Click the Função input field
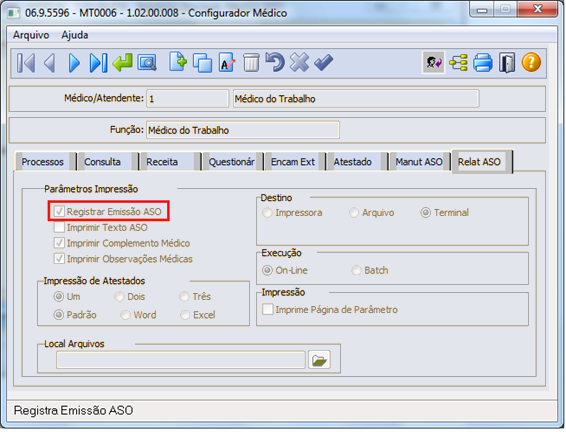566x432 pixels. 243,130
